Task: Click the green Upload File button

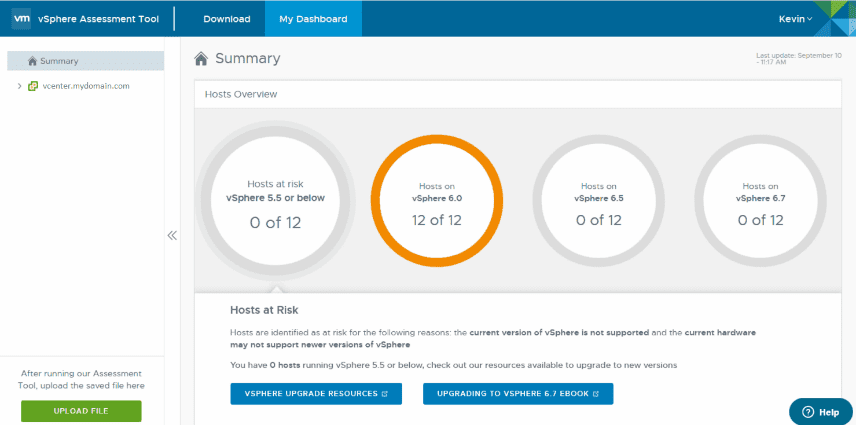Action: tap(81, 411)
